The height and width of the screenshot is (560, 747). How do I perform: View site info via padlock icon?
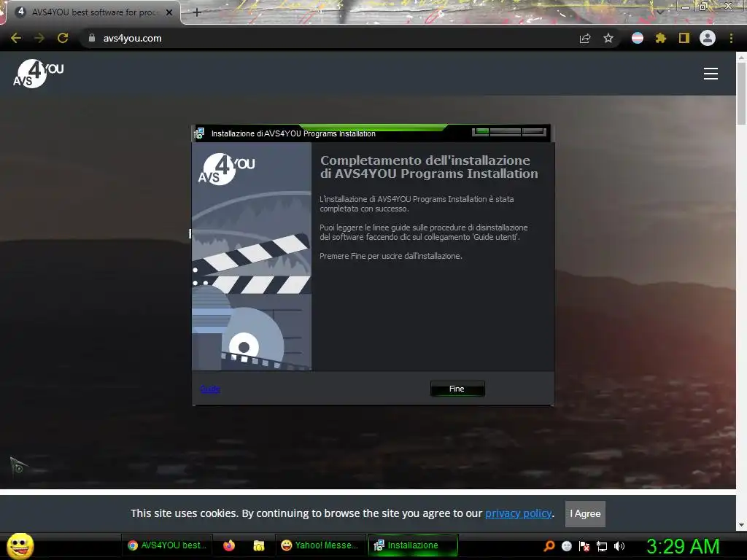click(92, 38)
